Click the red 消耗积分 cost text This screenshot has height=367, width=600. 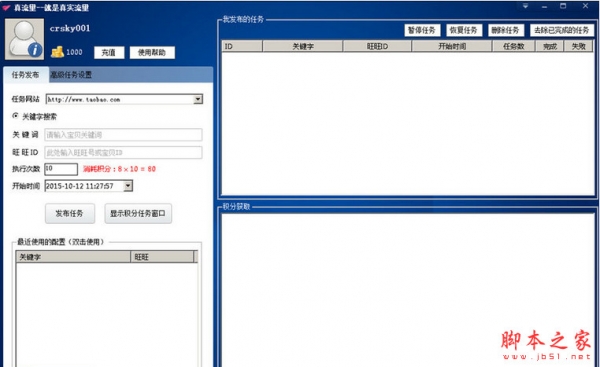[x=119, y=169]
